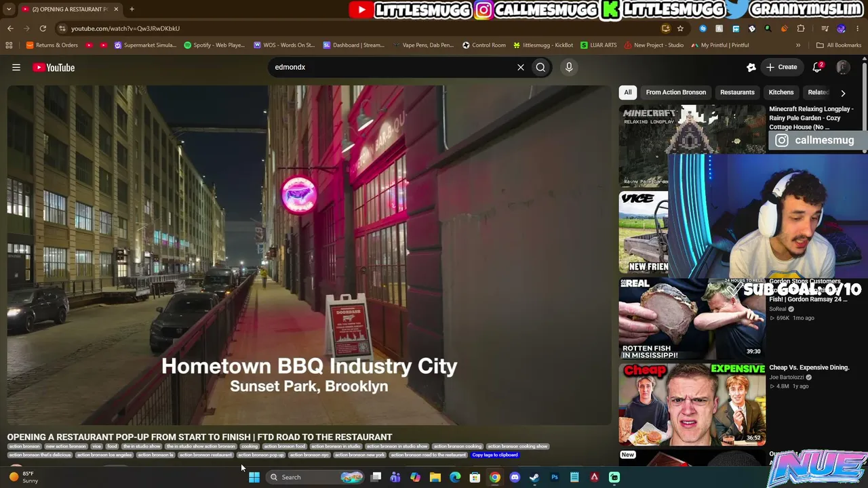This screenshot has width=868, height=488.
Task: Open the All Bookmarks folder
Action: [x=839, y=45]
